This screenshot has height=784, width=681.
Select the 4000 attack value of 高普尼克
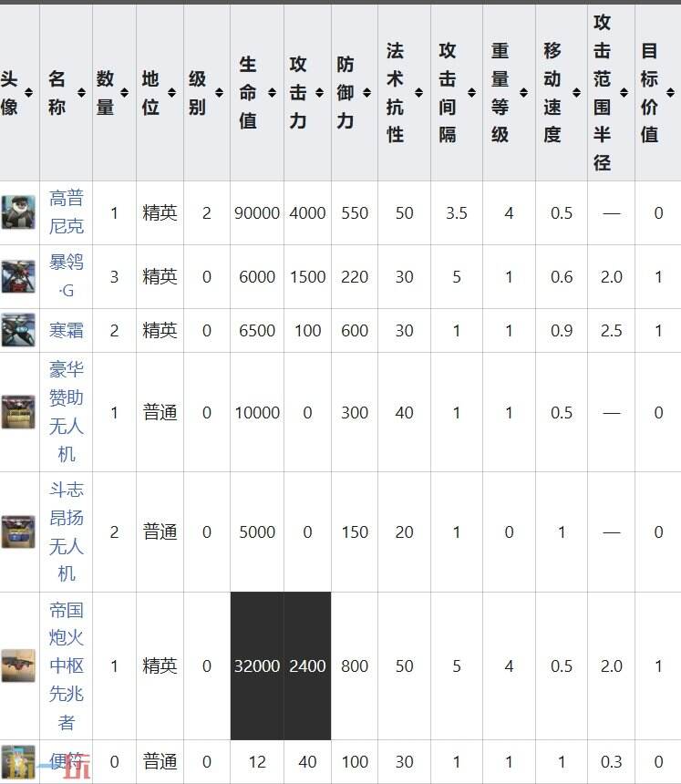click(x=307, y=213)
